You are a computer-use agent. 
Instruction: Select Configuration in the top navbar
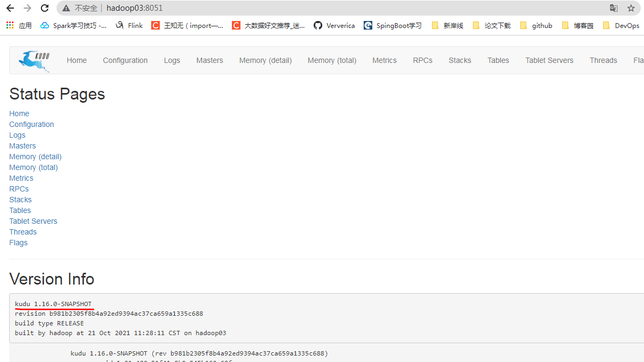click(x=125, y=60)
